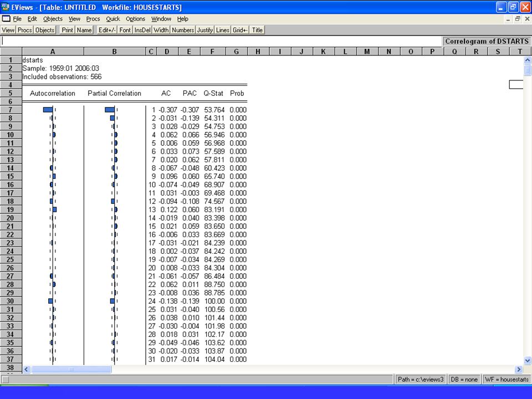Viewport: 532px width, 399px height.
Task: Click the horizontal scrollbar left arrow
Action: point(26,369)
